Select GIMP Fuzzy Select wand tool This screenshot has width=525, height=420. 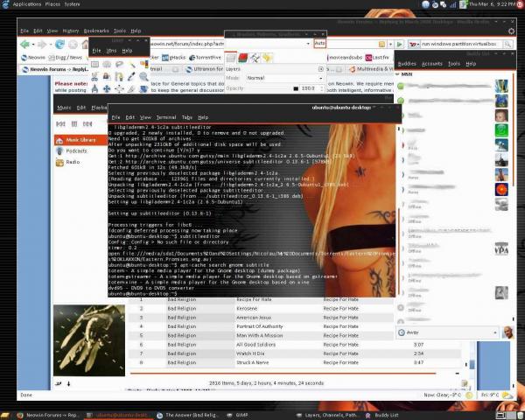point(131,64)
